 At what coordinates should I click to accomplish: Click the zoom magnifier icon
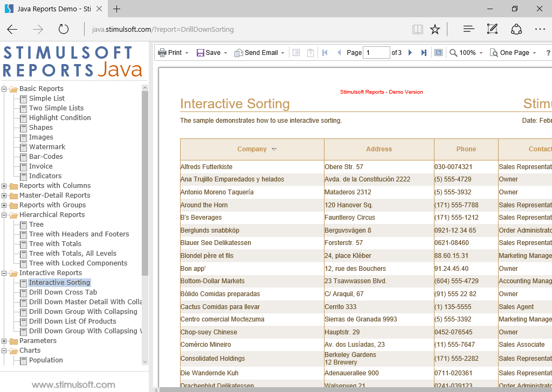pos(453,53)
